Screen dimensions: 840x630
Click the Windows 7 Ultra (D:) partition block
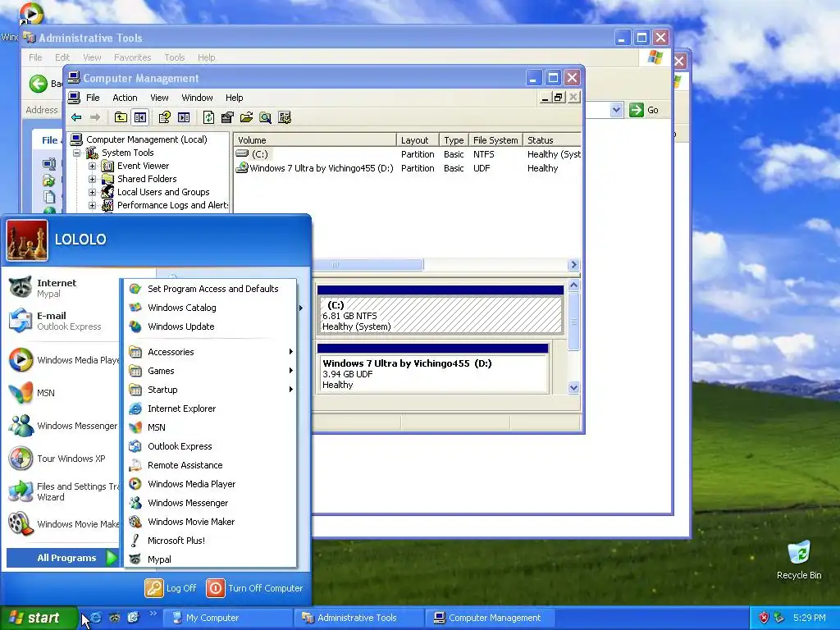pyautogui.click(x=432, y=368)
